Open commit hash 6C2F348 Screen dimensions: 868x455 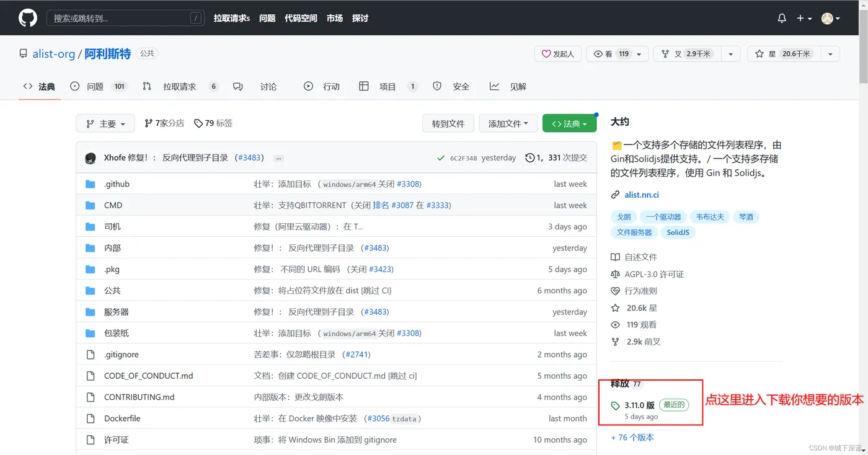pyautogui.click(x=464, y=158)
